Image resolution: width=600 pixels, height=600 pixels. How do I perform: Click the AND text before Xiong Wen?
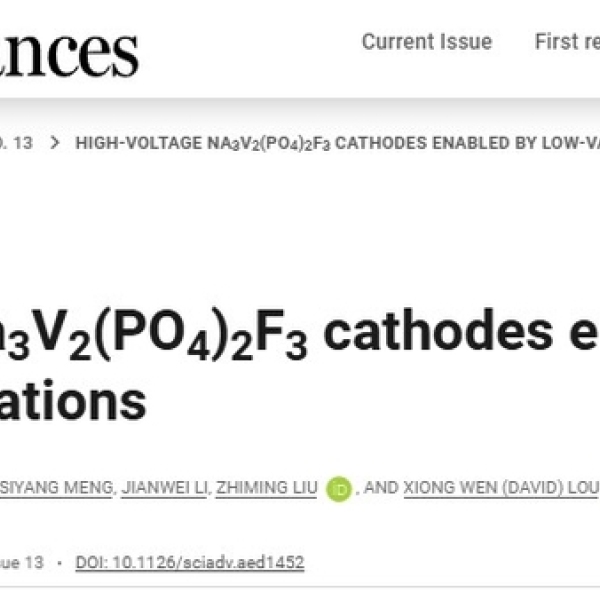tap(381, 487)
